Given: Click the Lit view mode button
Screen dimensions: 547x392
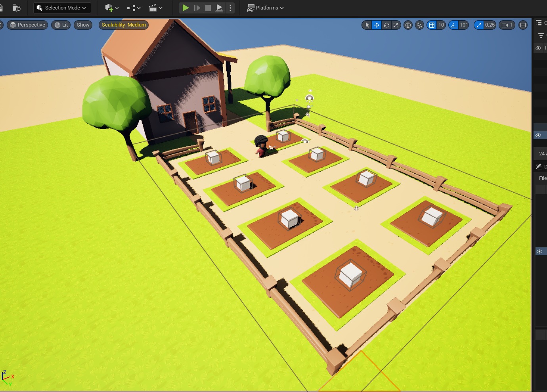Looking at the screenshot, I should tap(61, 25).
